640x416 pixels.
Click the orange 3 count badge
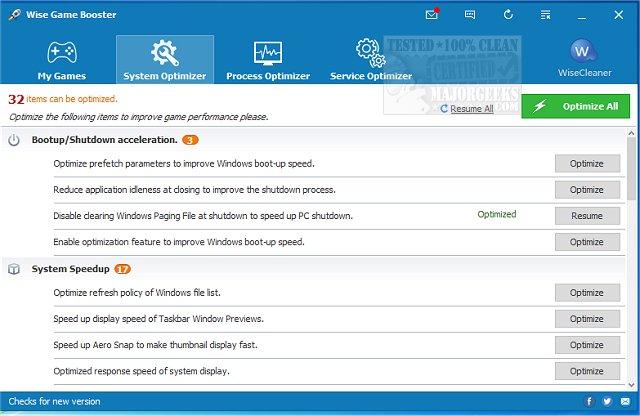pos(190,140)
